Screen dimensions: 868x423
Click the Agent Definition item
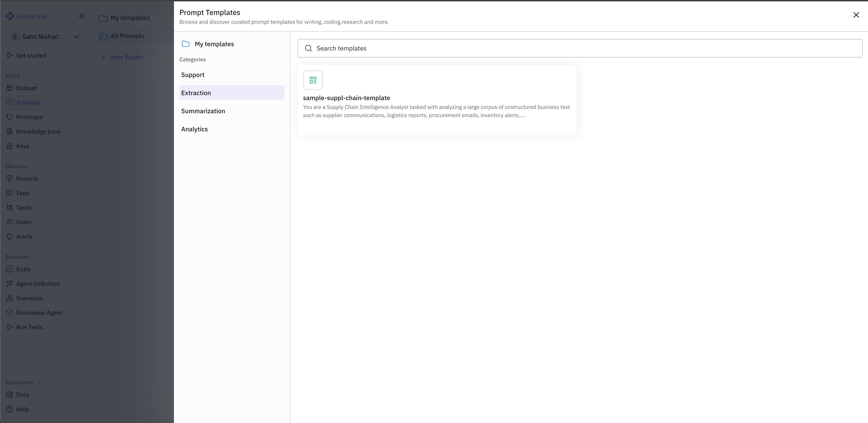(38, 284)
